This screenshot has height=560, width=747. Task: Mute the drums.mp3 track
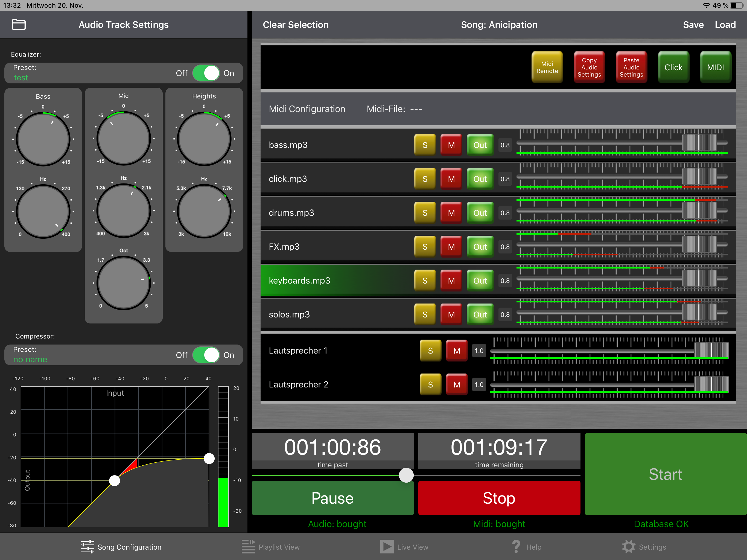coord(451,213)
